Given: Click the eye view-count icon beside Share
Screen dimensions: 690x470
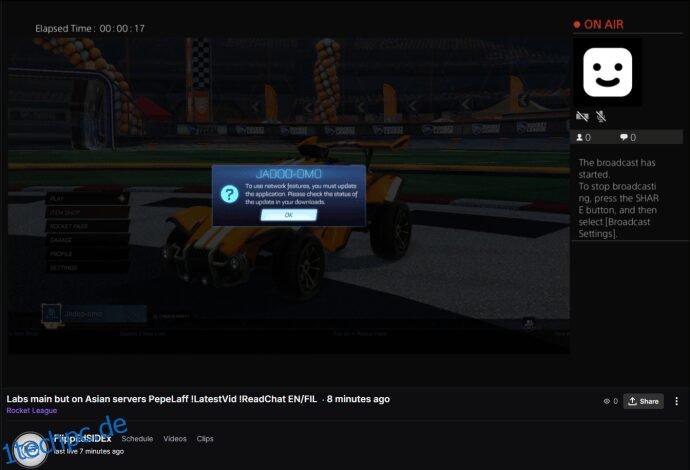Looking at the screenshot, I should [x=607, y=401].
